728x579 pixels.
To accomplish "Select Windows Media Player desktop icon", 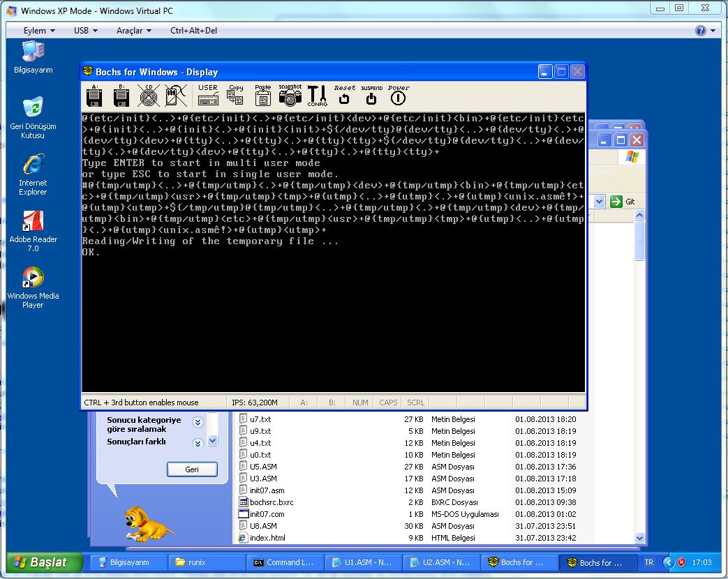I will click(33, 287).
